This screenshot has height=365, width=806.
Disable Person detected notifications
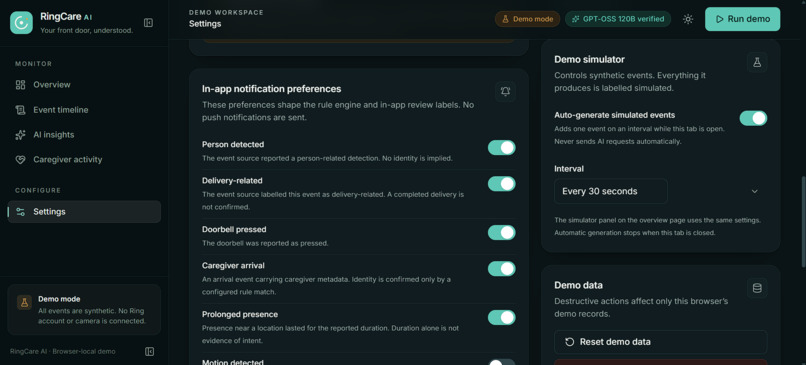coord(502,148)
